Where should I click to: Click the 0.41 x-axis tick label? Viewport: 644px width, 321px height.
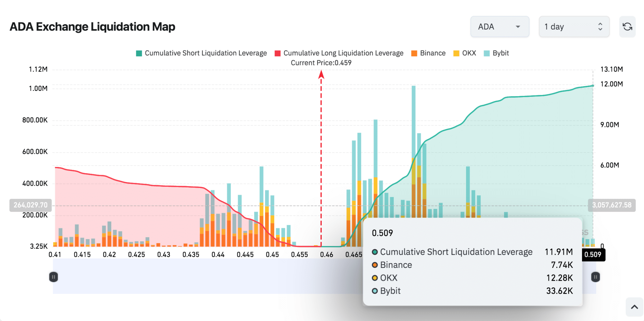click(55, 255)
